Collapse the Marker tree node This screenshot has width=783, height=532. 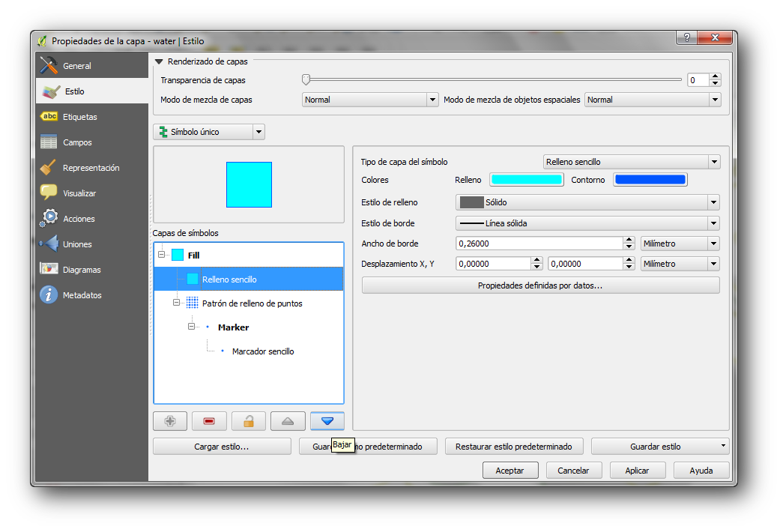(x=191, y=326)
